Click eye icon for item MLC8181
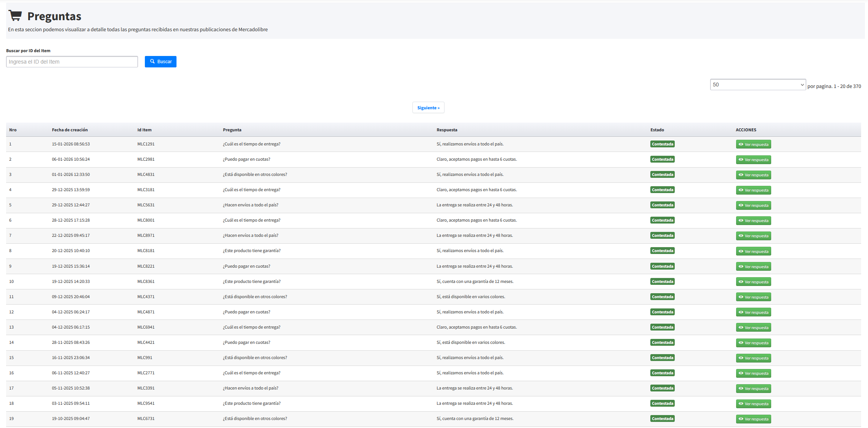 click(x=741, y=251)
